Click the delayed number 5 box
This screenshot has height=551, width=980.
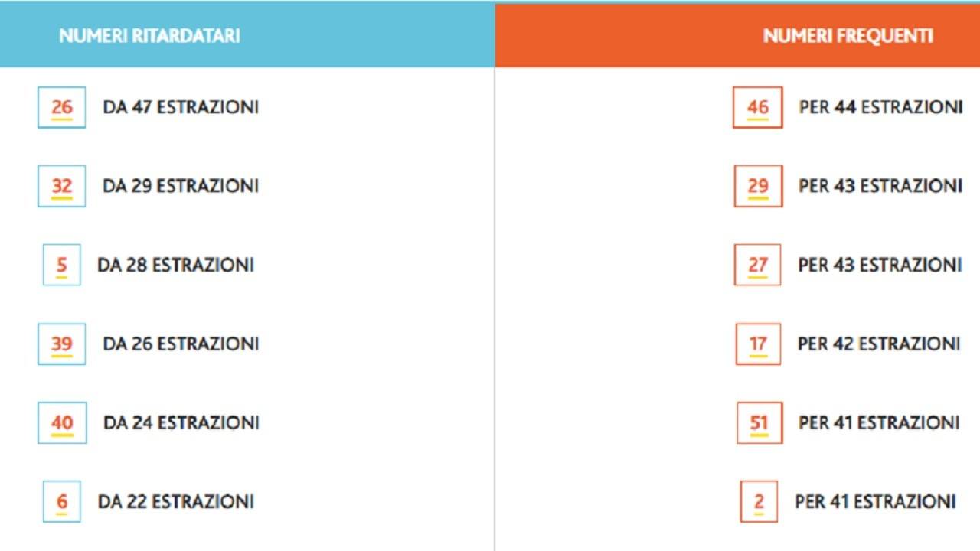coord(61,265)
